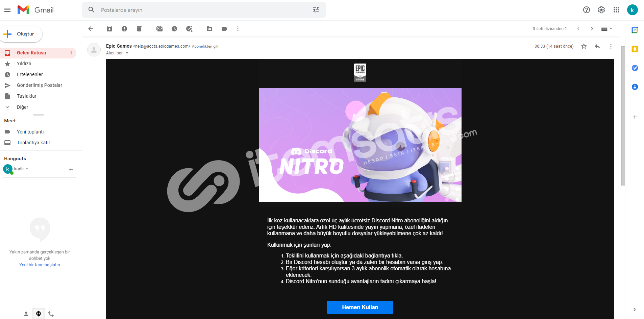Start a new Hangouts chat plus icon

[x=71, y=170]
